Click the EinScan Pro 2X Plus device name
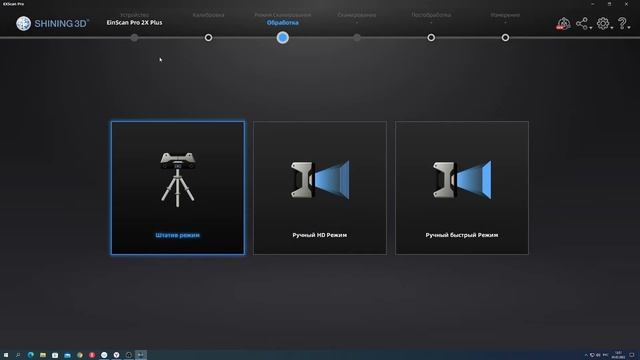Screen dimensions: 640x360 [x=134, y=22]
